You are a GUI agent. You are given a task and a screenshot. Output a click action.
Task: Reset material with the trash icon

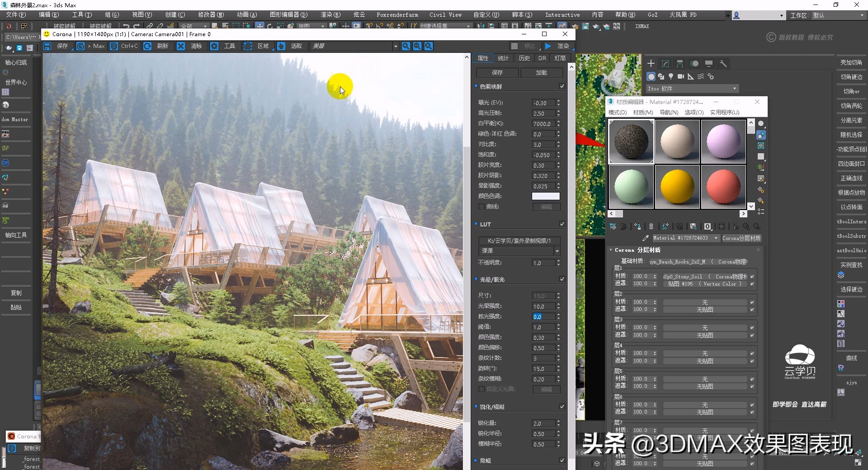click(x=651, y=226)
